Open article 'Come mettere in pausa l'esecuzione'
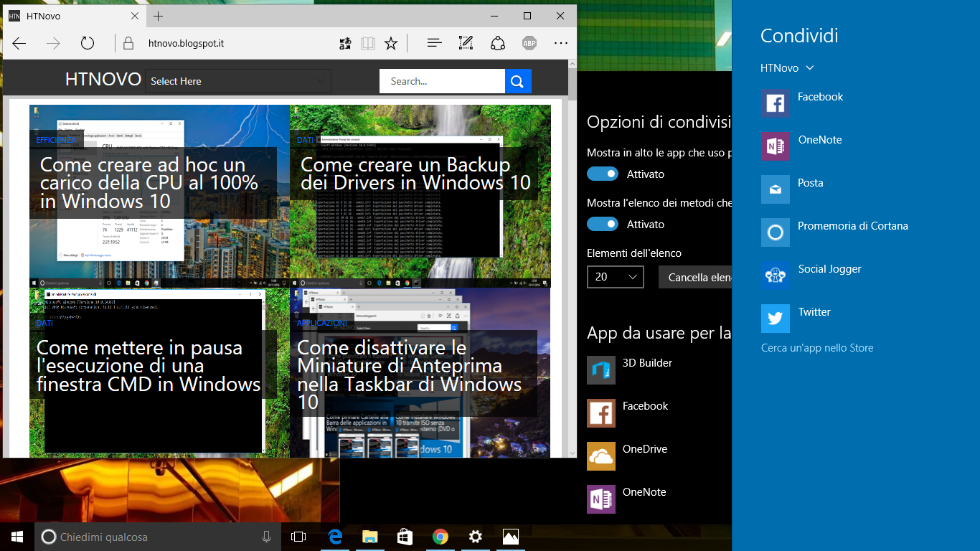Viewport: 980px width, 551px height. coord(149,366)
